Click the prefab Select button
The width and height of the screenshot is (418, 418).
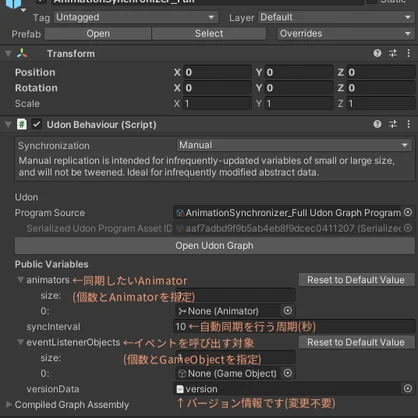tap(209, 33)
